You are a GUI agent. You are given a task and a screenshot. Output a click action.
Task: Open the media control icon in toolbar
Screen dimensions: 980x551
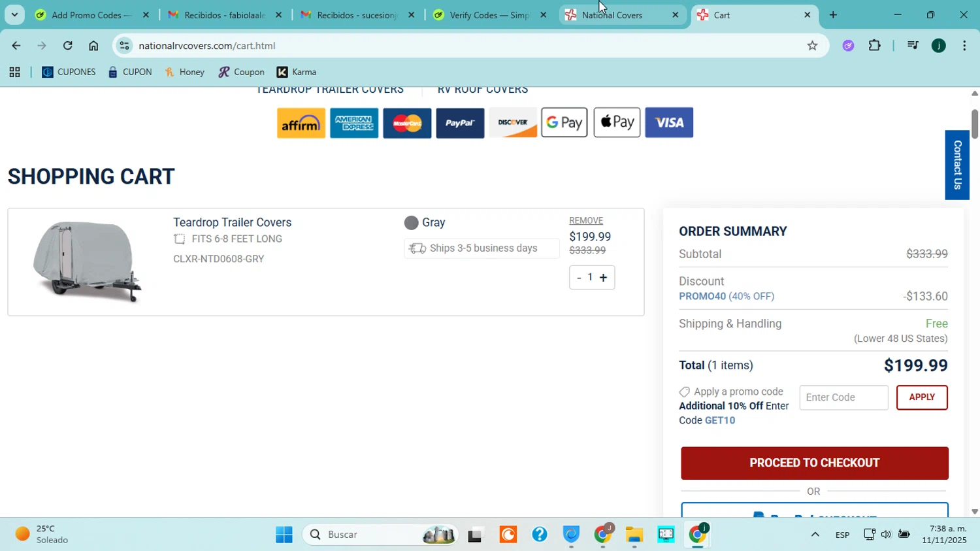pyautogui.click(x=913, y=46)
